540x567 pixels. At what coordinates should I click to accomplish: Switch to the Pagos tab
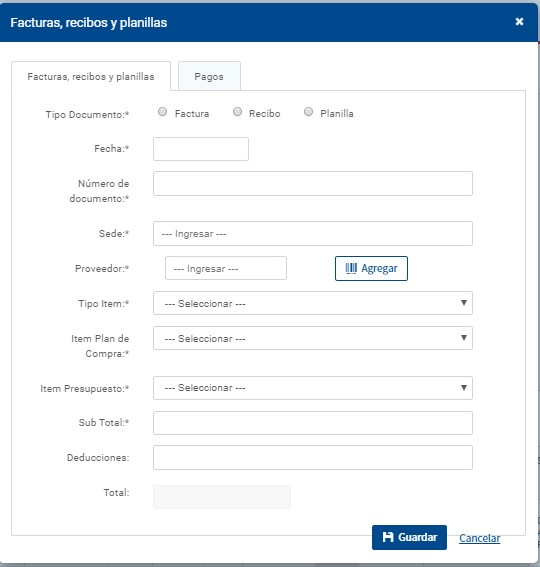(209, 76)
